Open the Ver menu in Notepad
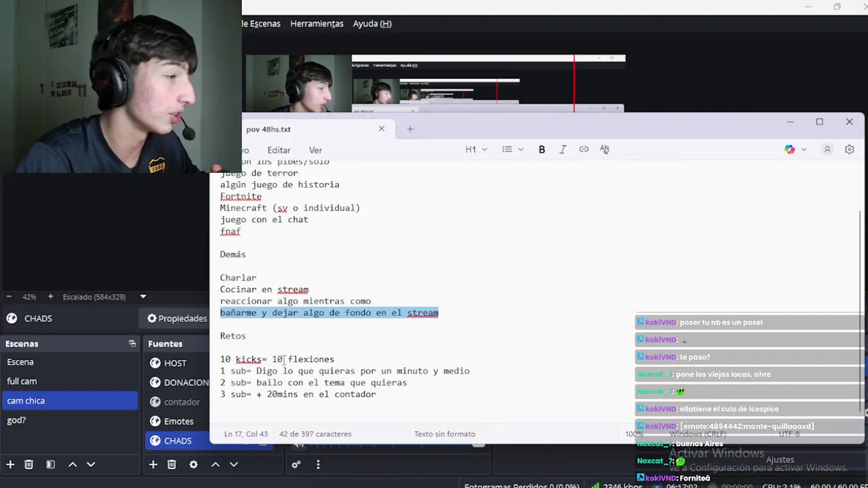868x488 pixels. pos(315,150)
